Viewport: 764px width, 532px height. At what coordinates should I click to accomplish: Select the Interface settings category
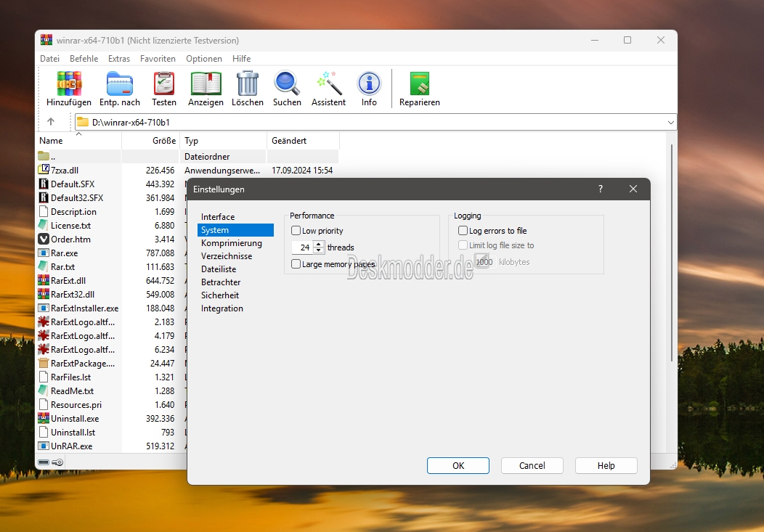[x=235, y=216]
